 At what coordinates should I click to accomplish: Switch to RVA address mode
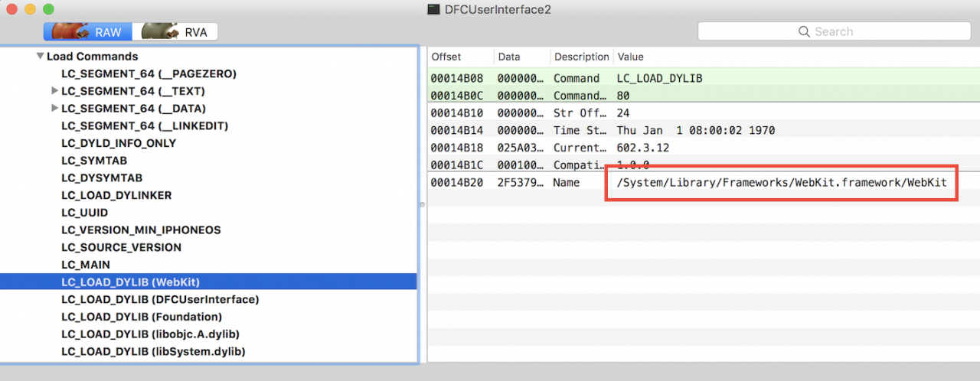point(175,32)
